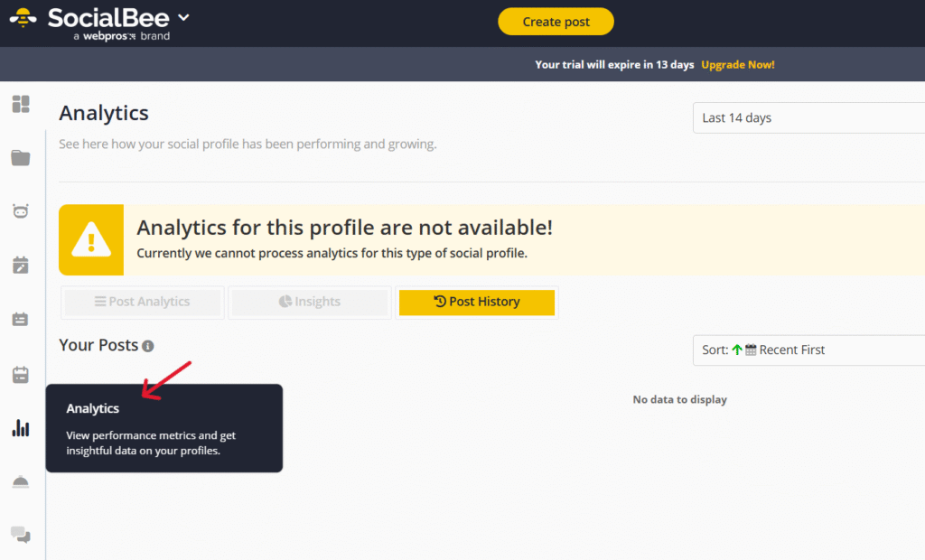The width and height of the screenshot is (925, 560).
Task: Click the info icon beside Your Posts
Action: point(148,346)
